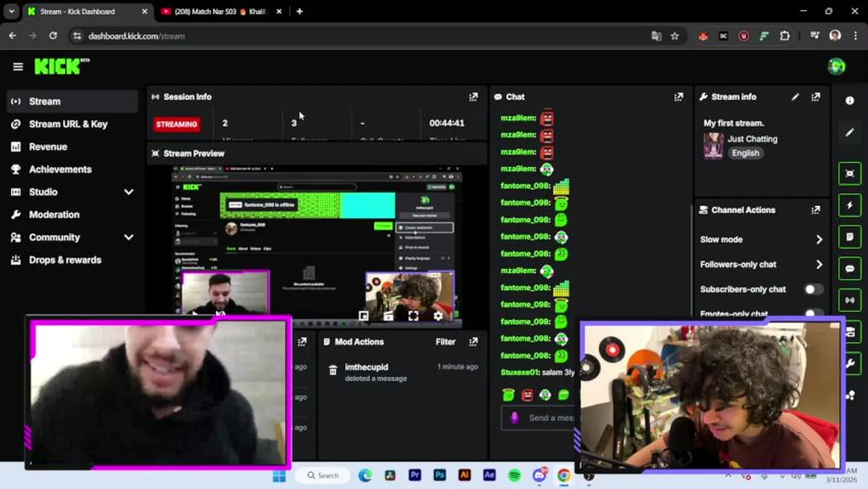Open Premiere Pro from the taskbar
This screenshot has height=489, width=868.
(x=415, y=475)
